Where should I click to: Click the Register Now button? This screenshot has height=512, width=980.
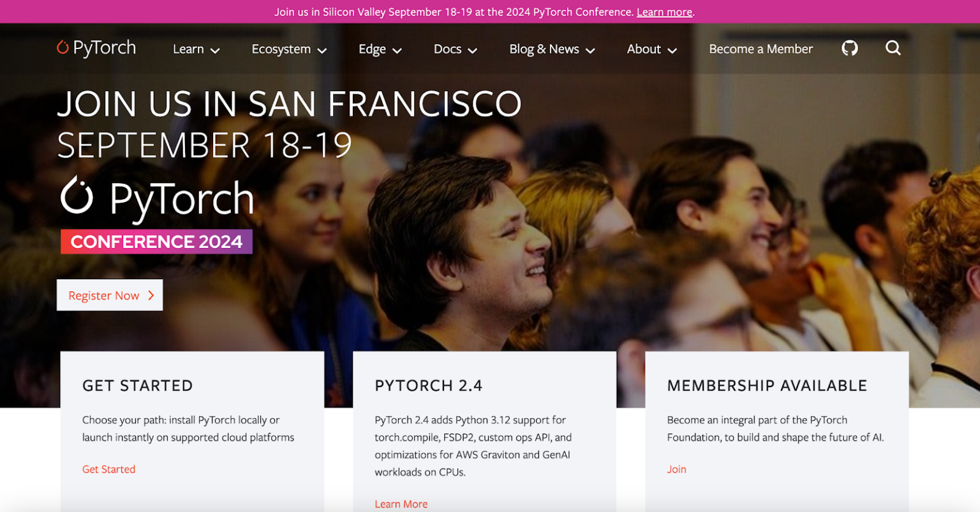click(109, 295)
